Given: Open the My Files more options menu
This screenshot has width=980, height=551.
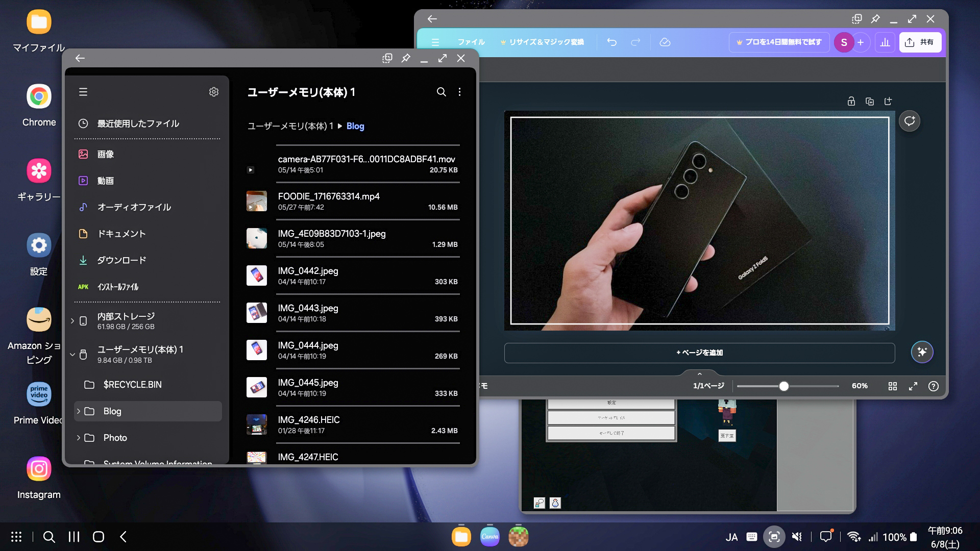Looking at the screenshot, I should coord(460,92).
